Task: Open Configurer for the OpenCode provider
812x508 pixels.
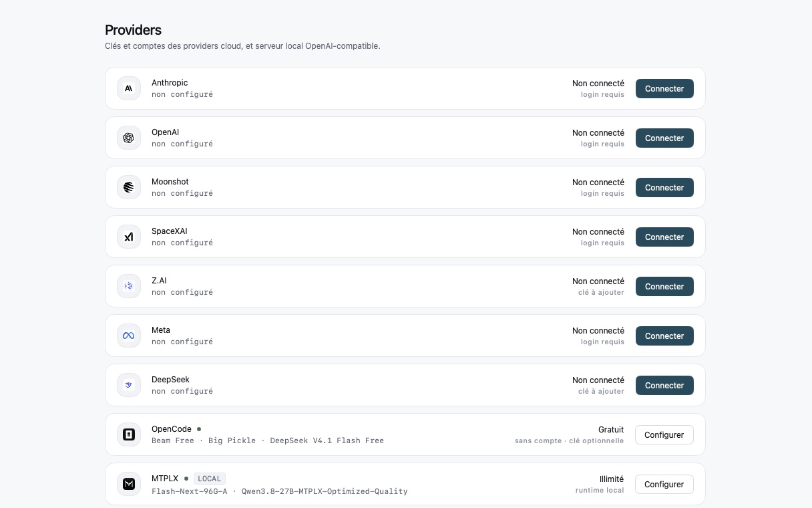Action: (x=664, y=434)
